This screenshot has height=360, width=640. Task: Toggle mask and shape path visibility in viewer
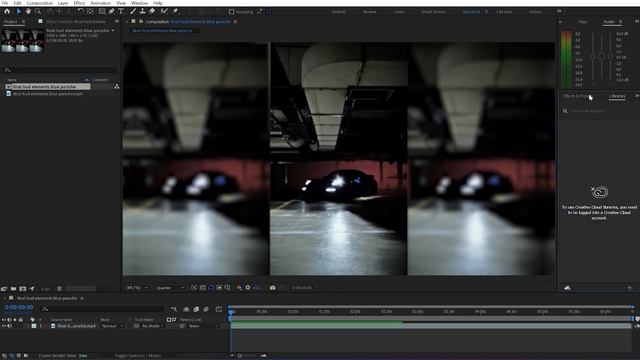(x=211, y=288)
